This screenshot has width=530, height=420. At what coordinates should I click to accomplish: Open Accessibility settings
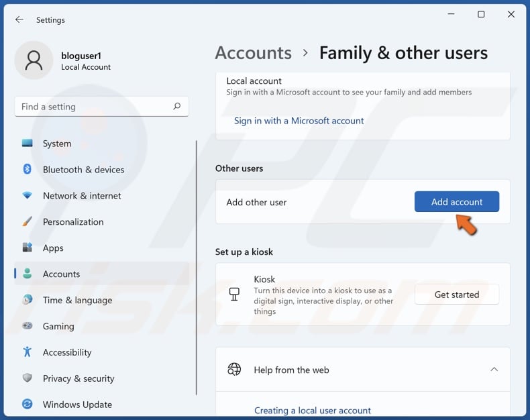(x=101, y=352)
